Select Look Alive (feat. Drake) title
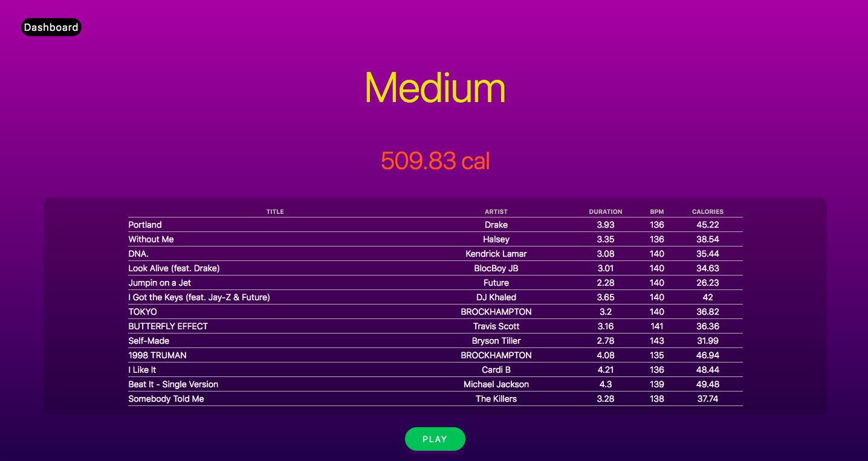The image size is (868, 461). tap(174, 268)
